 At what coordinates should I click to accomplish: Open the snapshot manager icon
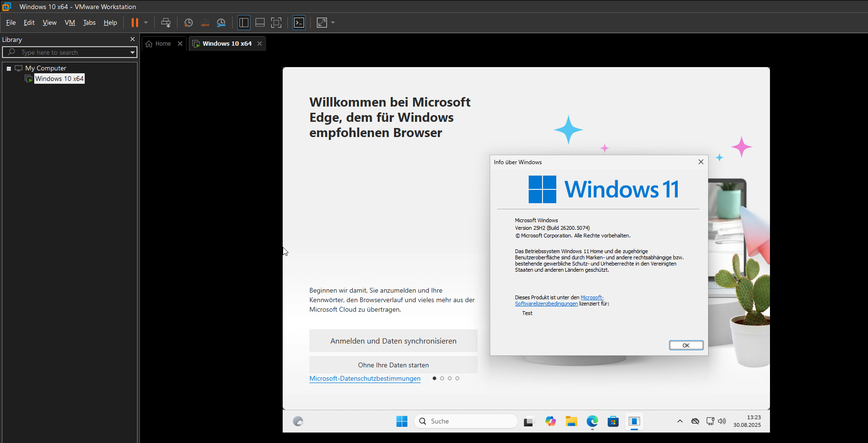tap(221, 23)
